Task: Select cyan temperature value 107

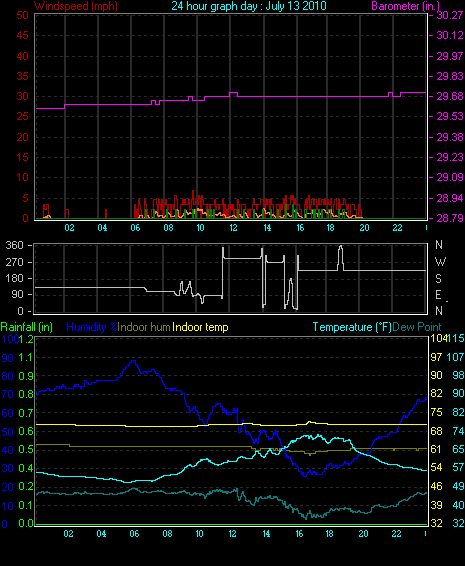Action: [x=456, y=357]
